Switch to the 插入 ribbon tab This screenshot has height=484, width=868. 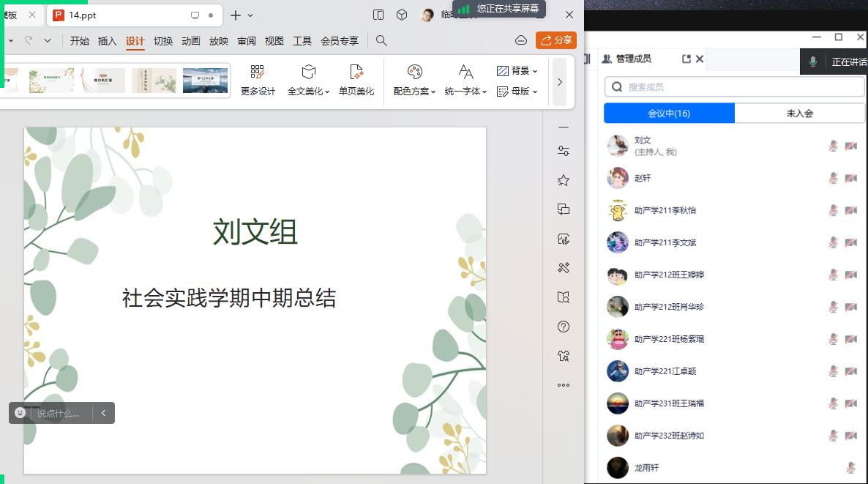point(108,41)
